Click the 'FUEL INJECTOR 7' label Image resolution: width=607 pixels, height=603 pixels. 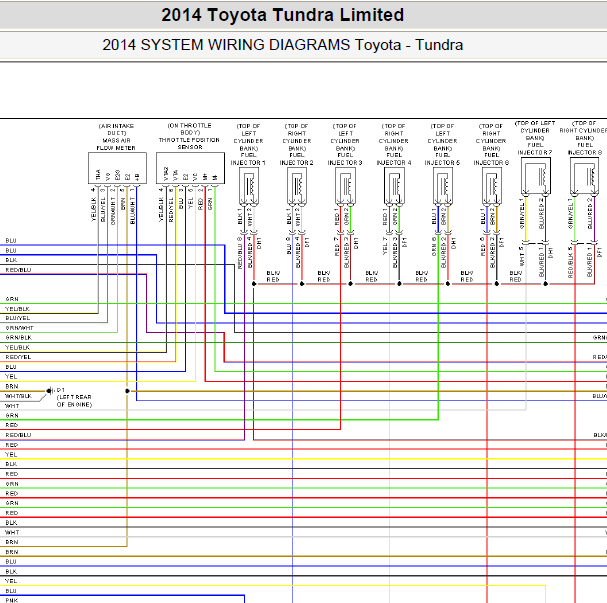[x=535, y=149]
